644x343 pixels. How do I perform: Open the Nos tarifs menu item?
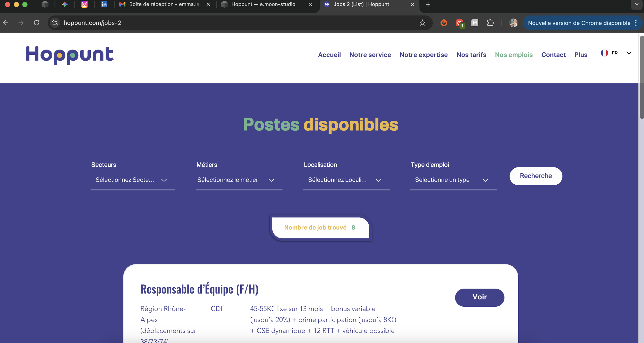471,55
